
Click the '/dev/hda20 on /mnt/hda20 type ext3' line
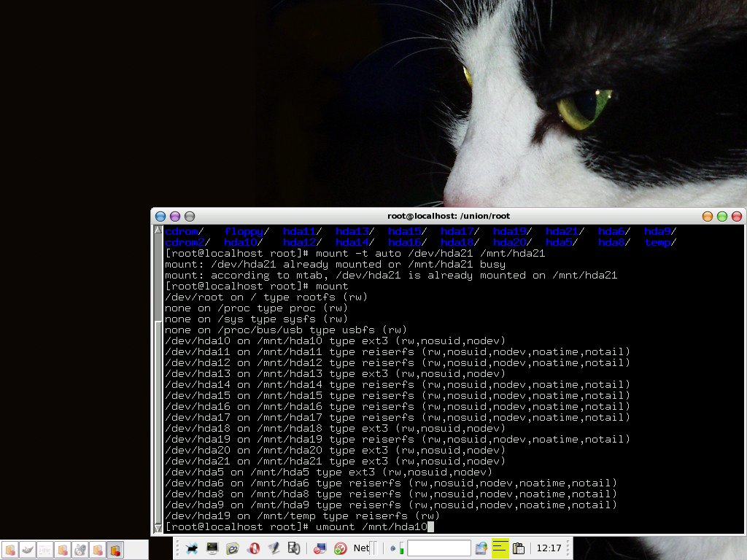coord(335,451)
